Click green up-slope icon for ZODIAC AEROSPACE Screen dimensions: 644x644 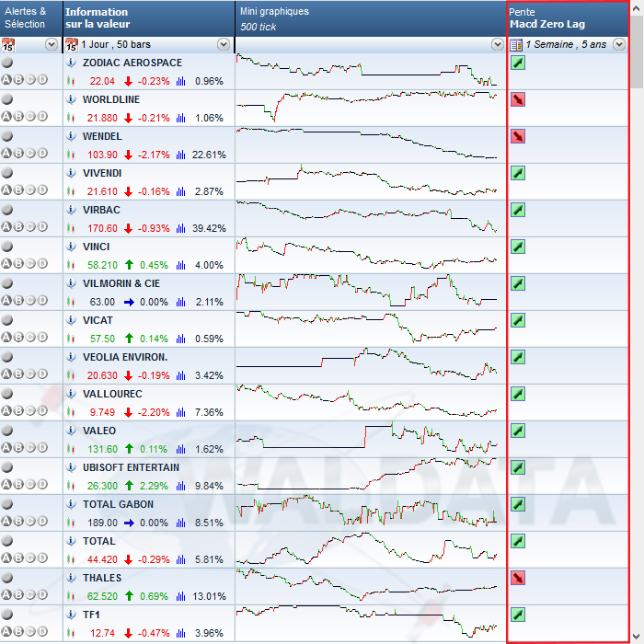click(518, 63)
